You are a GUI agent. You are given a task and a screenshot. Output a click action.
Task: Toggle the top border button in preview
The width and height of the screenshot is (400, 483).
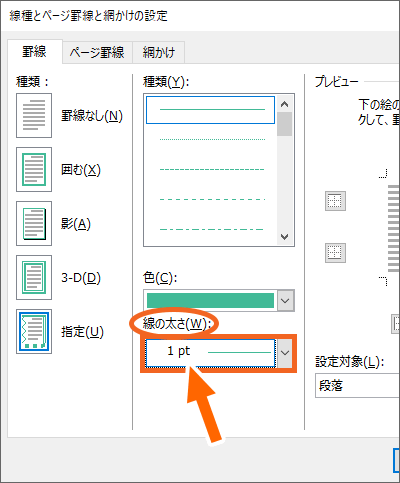(x=335, y=201)
